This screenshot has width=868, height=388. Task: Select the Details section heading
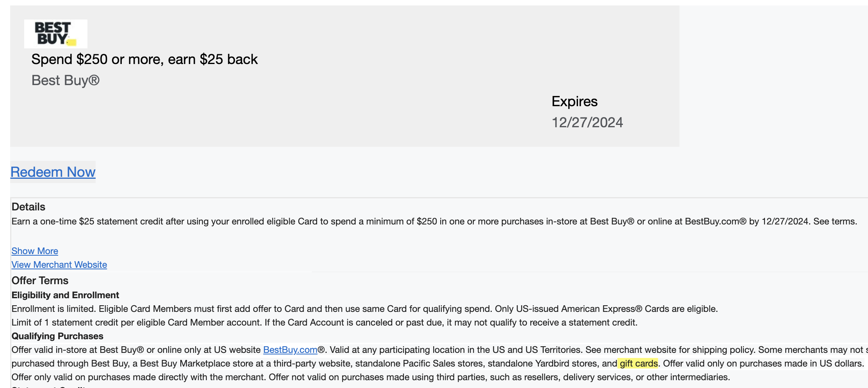click(28, 206)
